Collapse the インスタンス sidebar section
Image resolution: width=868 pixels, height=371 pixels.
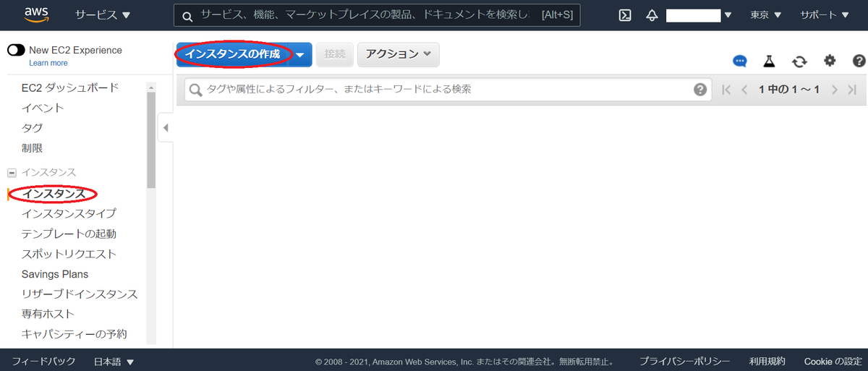click(x=12, y=173)
